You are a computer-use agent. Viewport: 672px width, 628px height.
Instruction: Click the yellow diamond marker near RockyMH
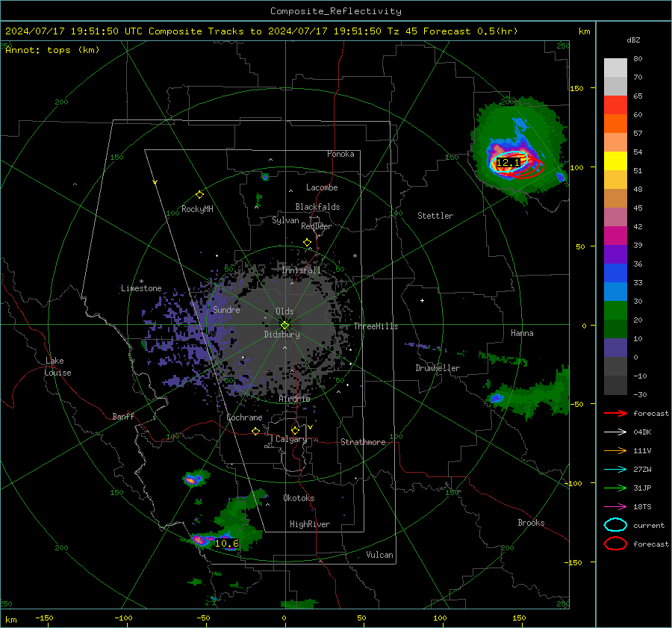(199, 195)
